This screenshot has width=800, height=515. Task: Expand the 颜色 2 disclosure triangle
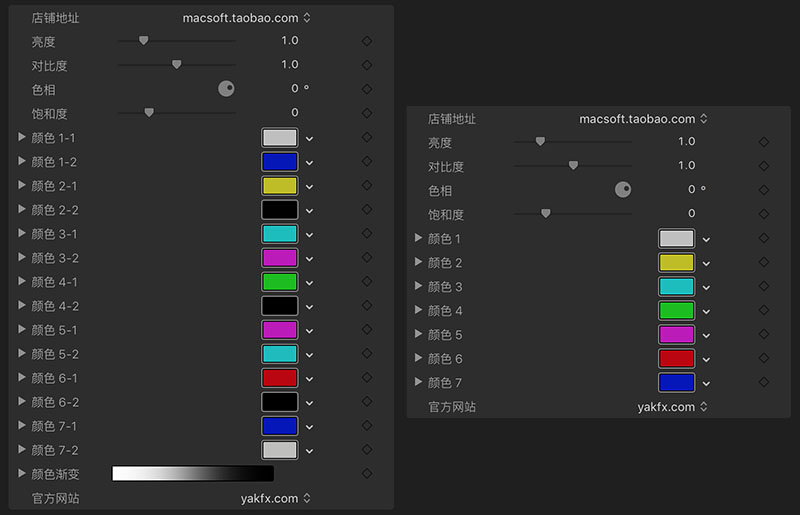[418, 262]
